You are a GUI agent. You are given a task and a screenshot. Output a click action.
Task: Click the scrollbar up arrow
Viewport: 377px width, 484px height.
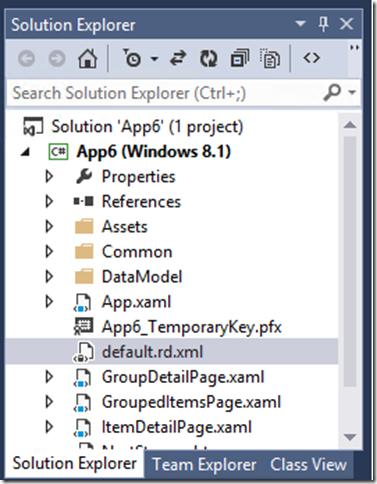point(350,125)
